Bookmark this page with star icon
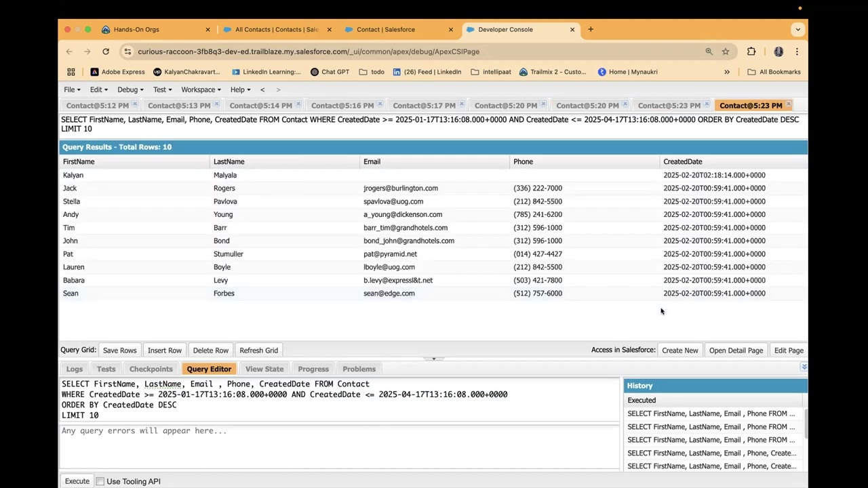The width and height of the screenshot is (868, 488). [x=726, y=52]
